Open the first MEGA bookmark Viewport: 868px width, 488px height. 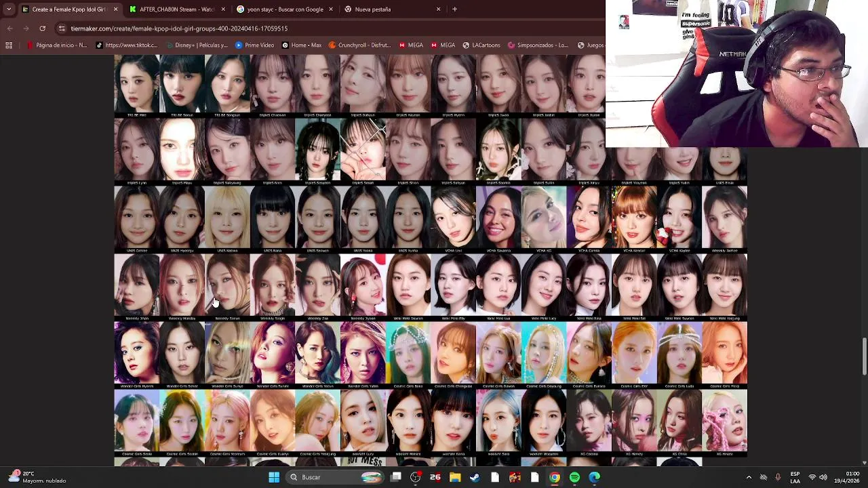(411, 45)
